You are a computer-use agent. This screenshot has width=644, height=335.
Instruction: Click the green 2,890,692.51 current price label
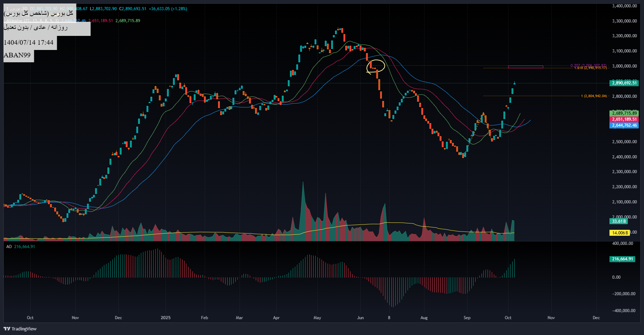pyautogui.click(x=624, y=83)
